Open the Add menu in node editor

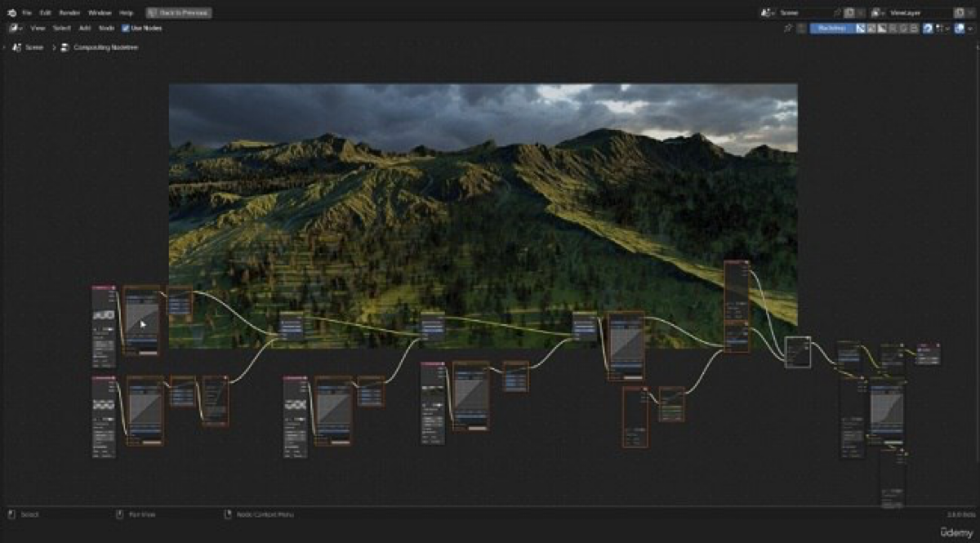pos(84,28)
